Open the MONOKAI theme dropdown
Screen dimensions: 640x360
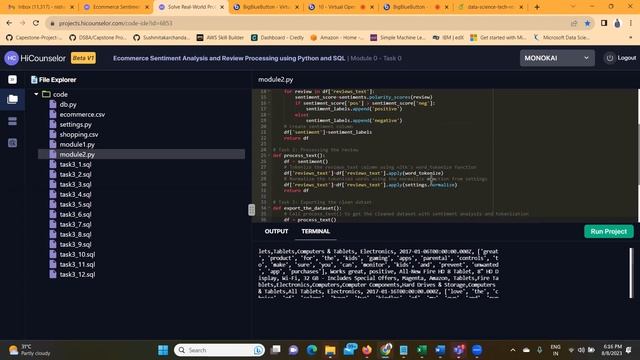pyautogui.click(x=557, y=58)
